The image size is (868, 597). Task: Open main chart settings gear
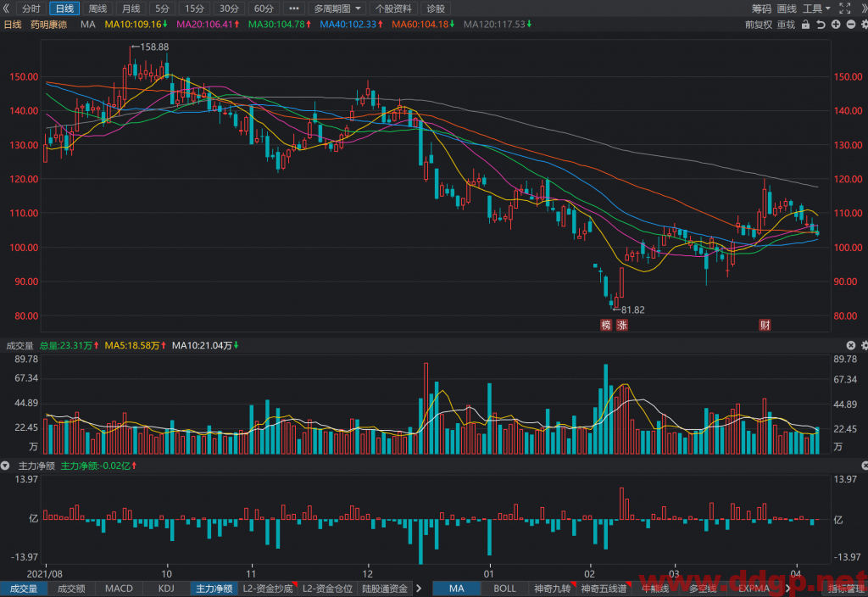coord(864,25)
